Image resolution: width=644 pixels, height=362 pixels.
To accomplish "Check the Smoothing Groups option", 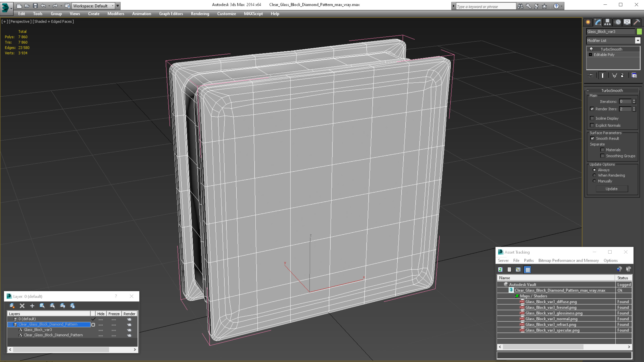I will (x=602, y=156).
